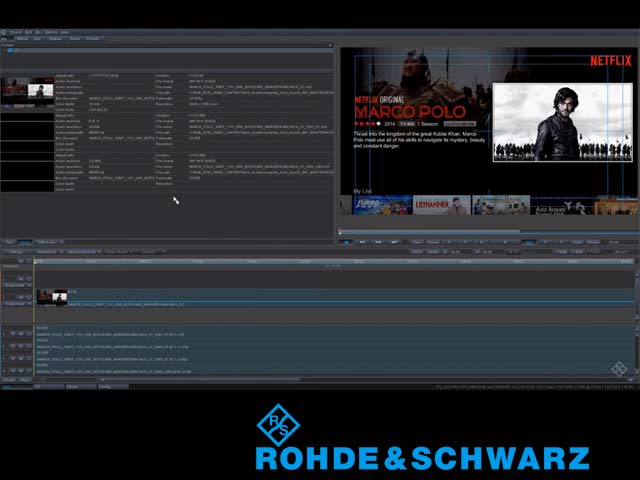Screen dimensions: 640x480
Task: Open the Internal timecode dropdown
Action: coord(84,252)
